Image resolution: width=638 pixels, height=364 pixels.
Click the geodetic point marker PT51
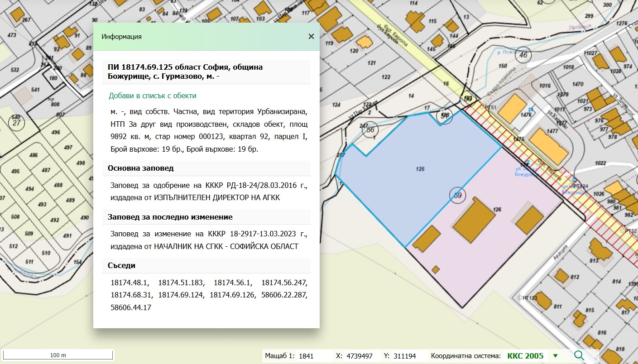click(x=481, y=107)
